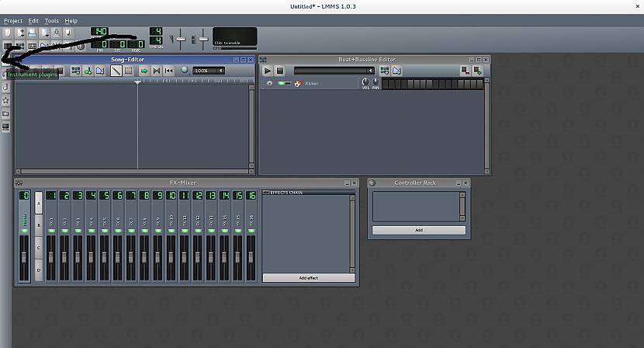The width and height of the screenshot is (644, 348).
Task: Select FX bank B button
Action: coord(39,225)
